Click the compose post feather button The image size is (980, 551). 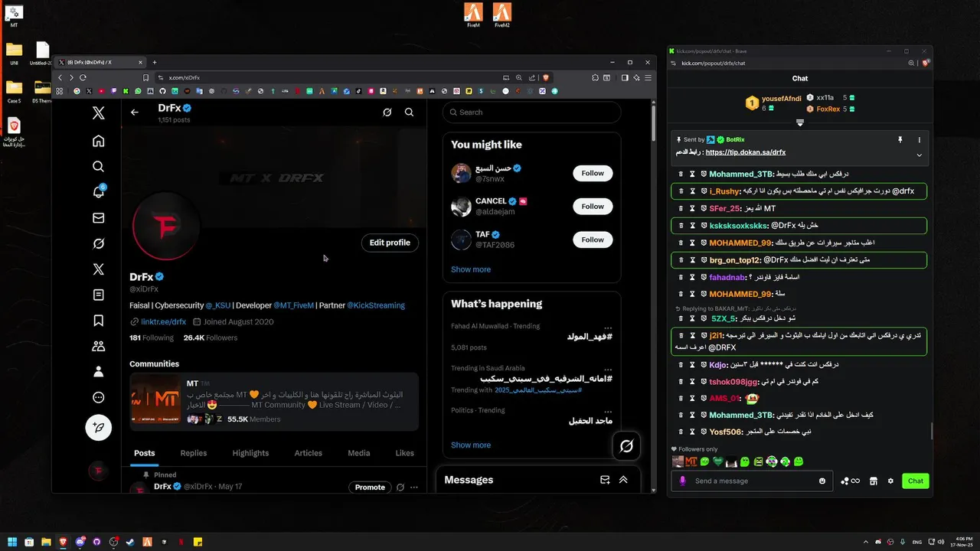click(x=98, y=428)
